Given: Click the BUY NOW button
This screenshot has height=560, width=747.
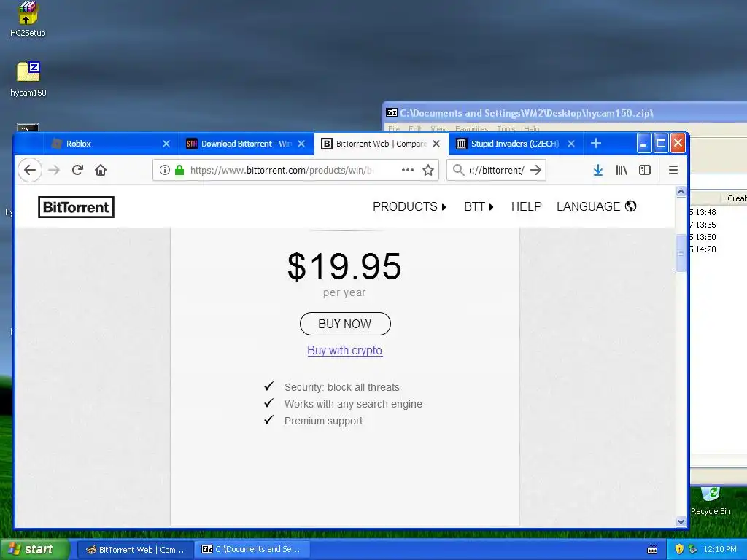Looking at the screenshot, I should [345, 324].
